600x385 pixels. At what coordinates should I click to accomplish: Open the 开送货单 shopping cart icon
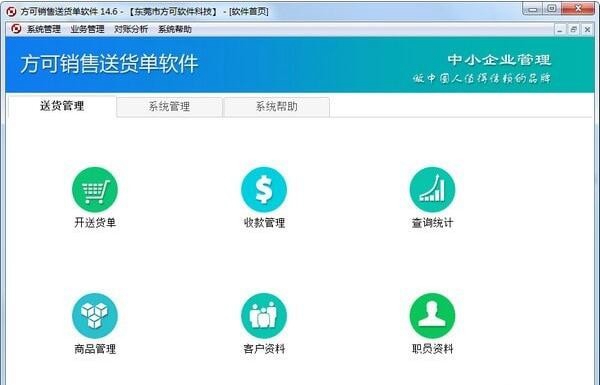coord(95,189)
